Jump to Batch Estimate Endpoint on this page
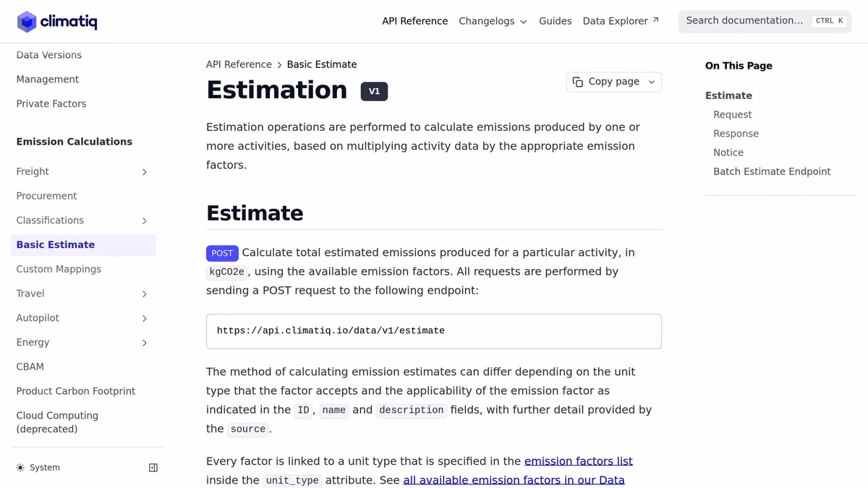Viewport: 868px width, 488px height. tap(772, 171)
